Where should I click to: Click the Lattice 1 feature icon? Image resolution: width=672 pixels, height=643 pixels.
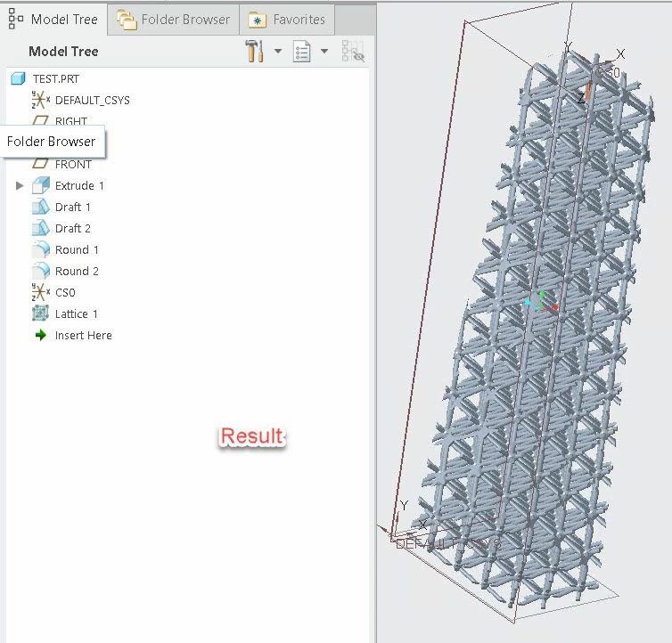tap(41, 313)
